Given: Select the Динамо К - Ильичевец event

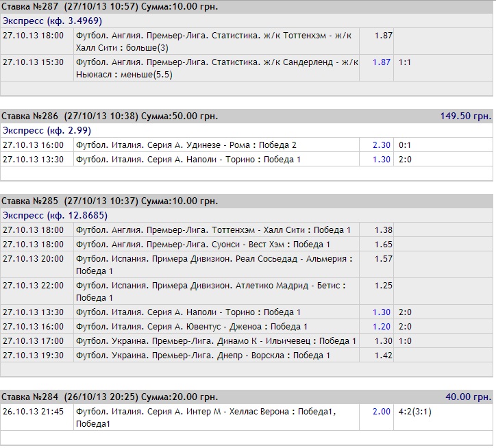Looking at the screenshot, I should pos(216,341).
